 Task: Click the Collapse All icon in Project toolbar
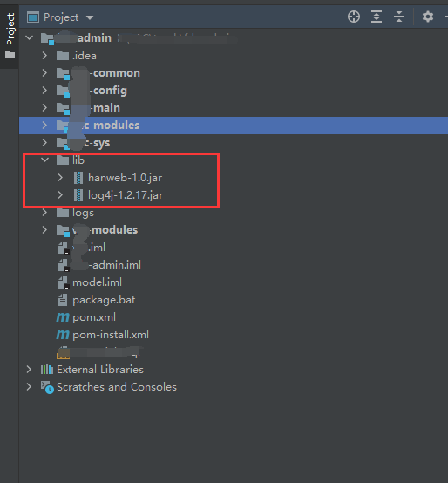point(399,17)
